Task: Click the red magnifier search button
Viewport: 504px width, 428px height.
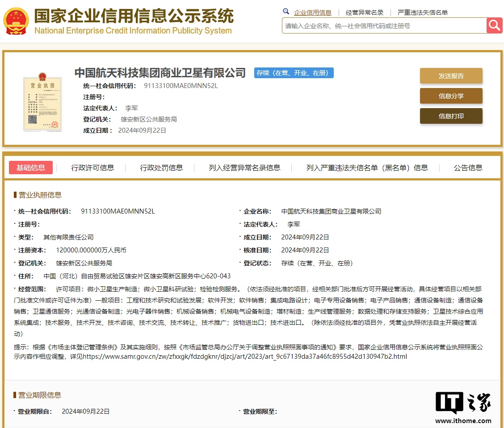Action: point(494,25)
